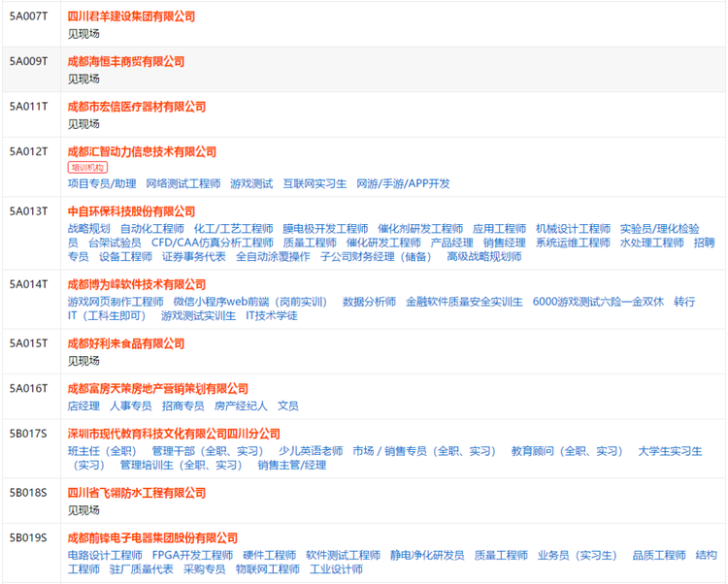
Task: Open 成都市宏信医疗器材有限公司 company link
Action: pos(137,107)
